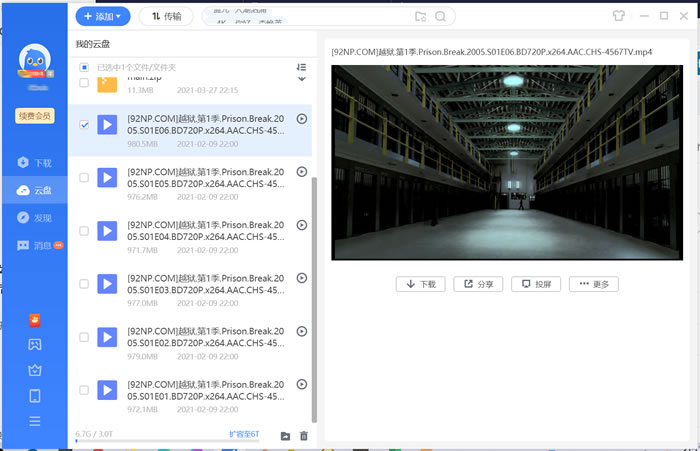Switch to the 云盘 sidebar tab
This screenshot has width=700, height=451.
(x=35, y=190)
